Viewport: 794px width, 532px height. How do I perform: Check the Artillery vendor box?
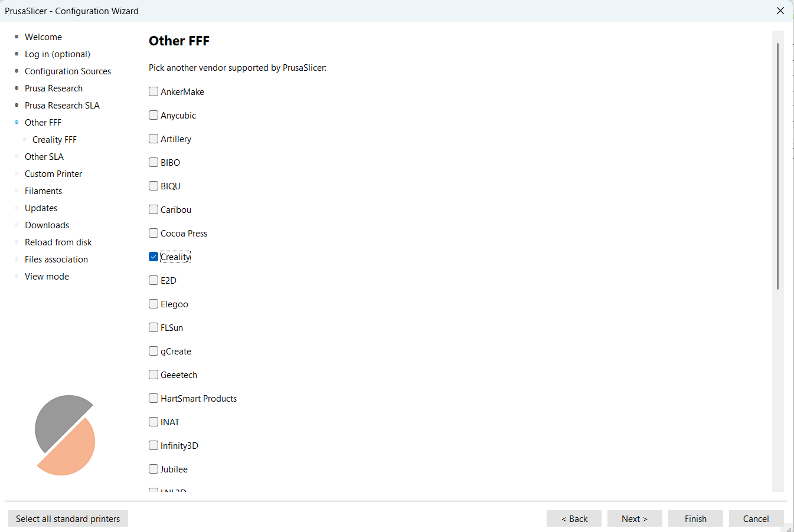153,139
